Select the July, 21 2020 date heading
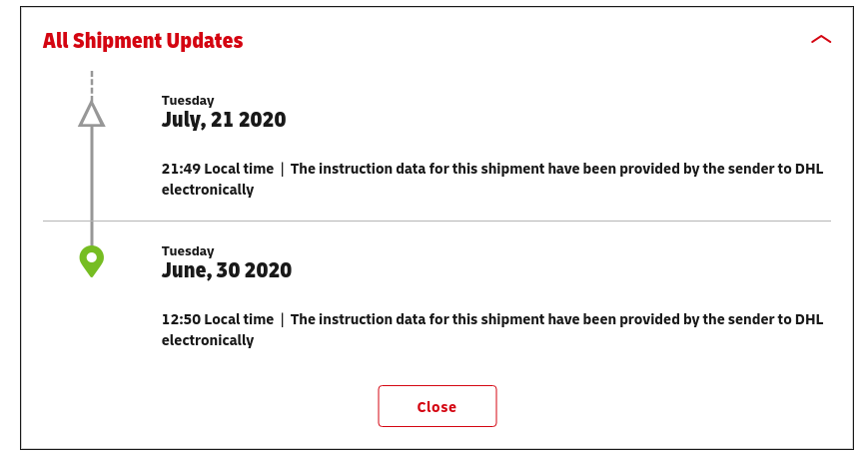The image size is (868, 455). pos(224,120)
